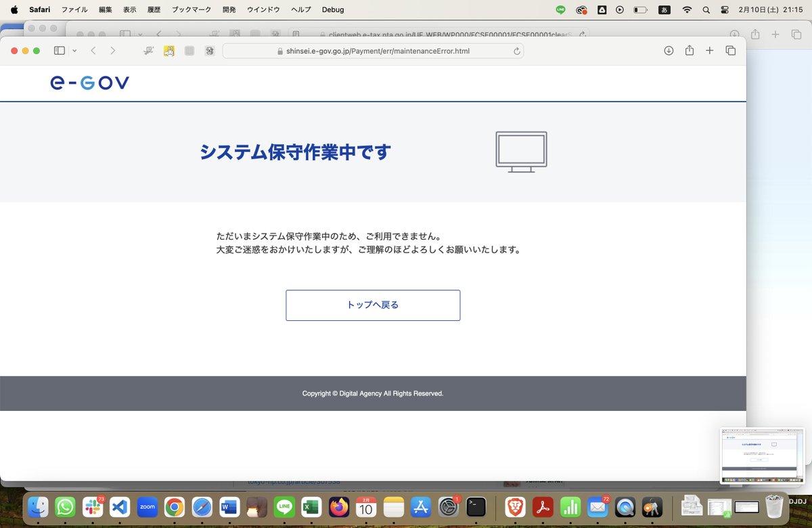Image resolution: width=812 pixels, height=528 pixels.
Task: Click the battery status icon
Action: pyautogui.click(x=640, y=9)
